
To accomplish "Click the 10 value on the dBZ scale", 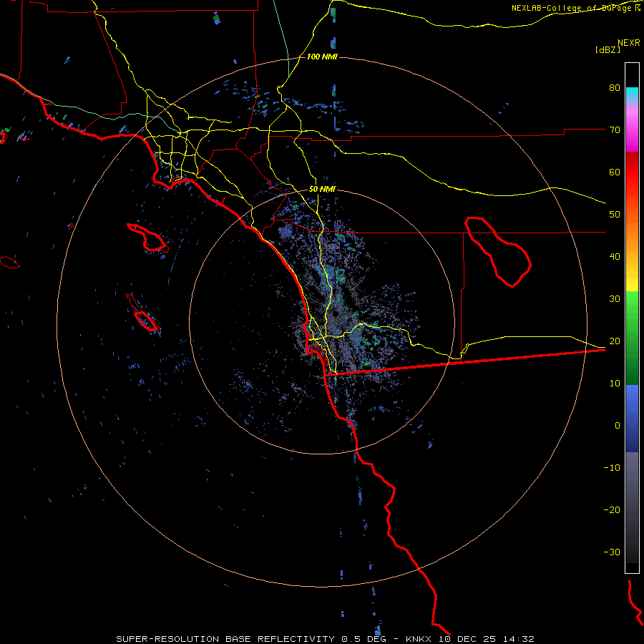I will (x=615, y=384).
